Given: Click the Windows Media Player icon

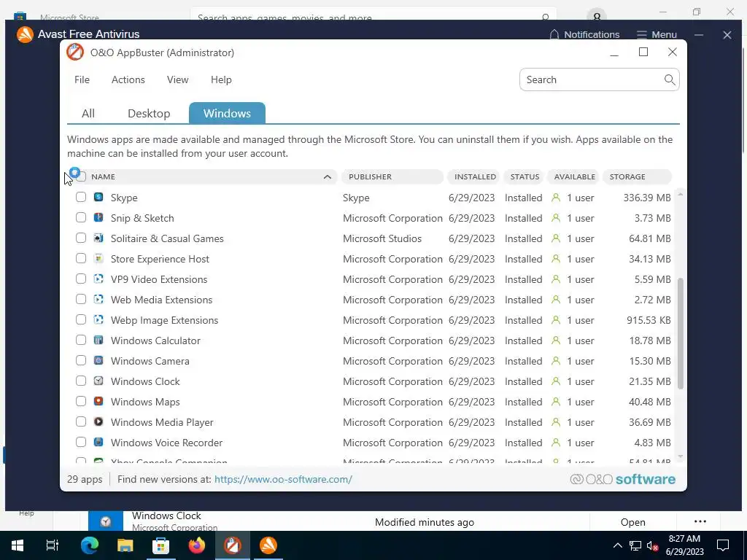Looking at the screenshot, I should (98, 422).
